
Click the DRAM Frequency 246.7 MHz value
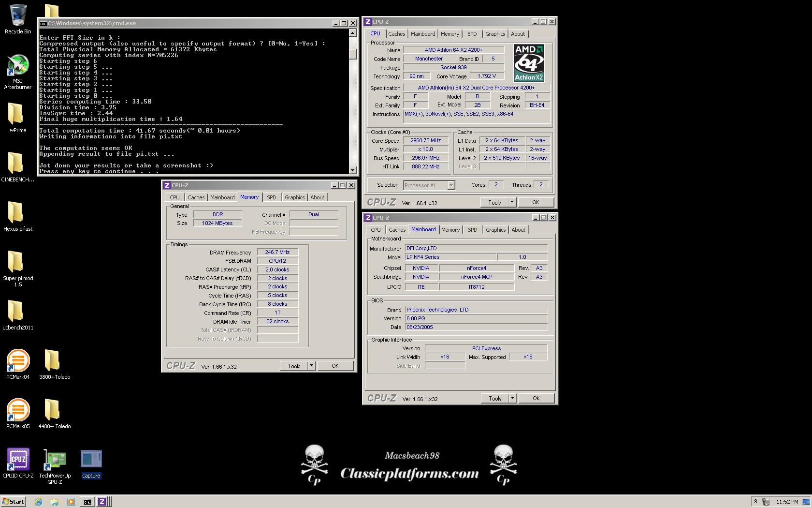point(277,252)
